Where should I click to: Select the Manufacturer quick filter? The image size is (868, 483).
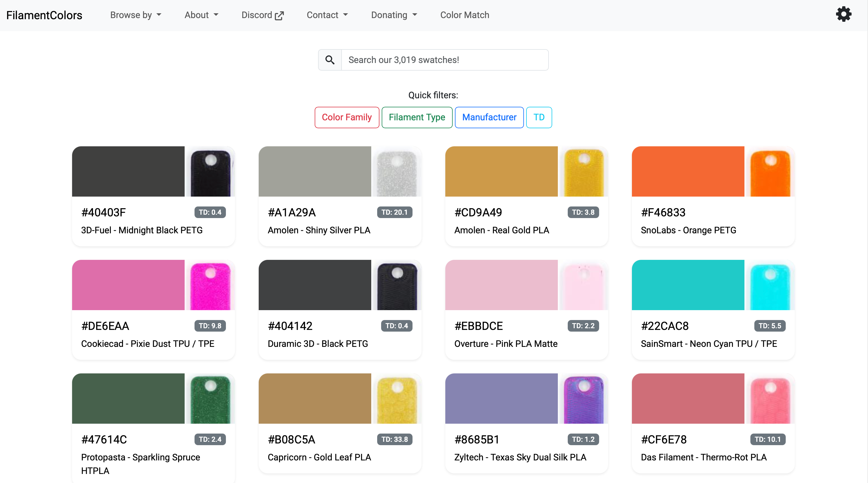489,117
